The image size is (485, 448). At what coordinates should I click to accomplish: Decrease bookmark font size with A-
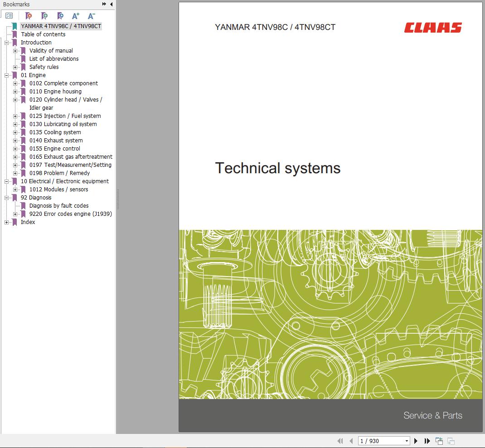tap(91, 16)
